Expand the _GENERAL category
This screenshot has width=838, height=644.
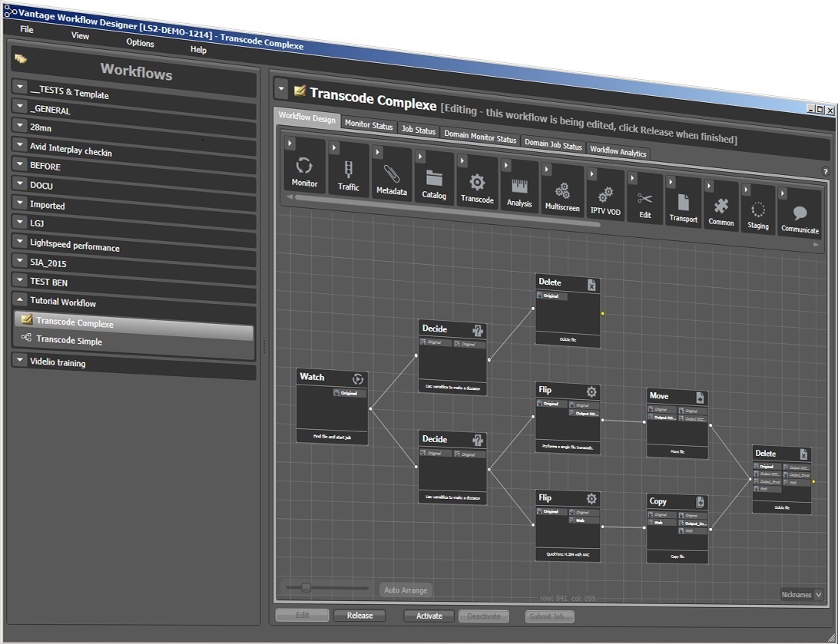point(20,106)
